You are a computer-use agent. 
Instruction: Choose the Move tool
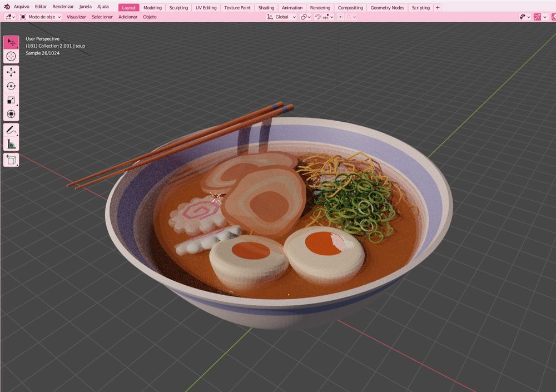11,72
